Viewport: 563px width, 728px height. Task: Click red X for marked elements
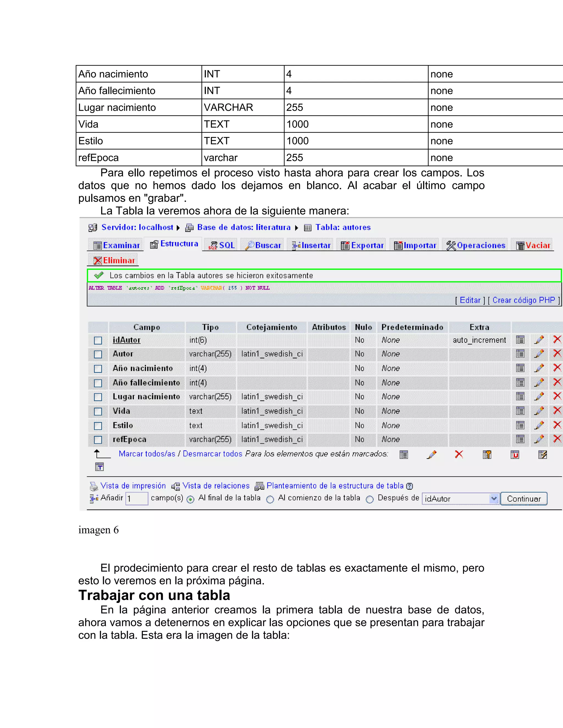pyautogui.click(x=459, y=454)
